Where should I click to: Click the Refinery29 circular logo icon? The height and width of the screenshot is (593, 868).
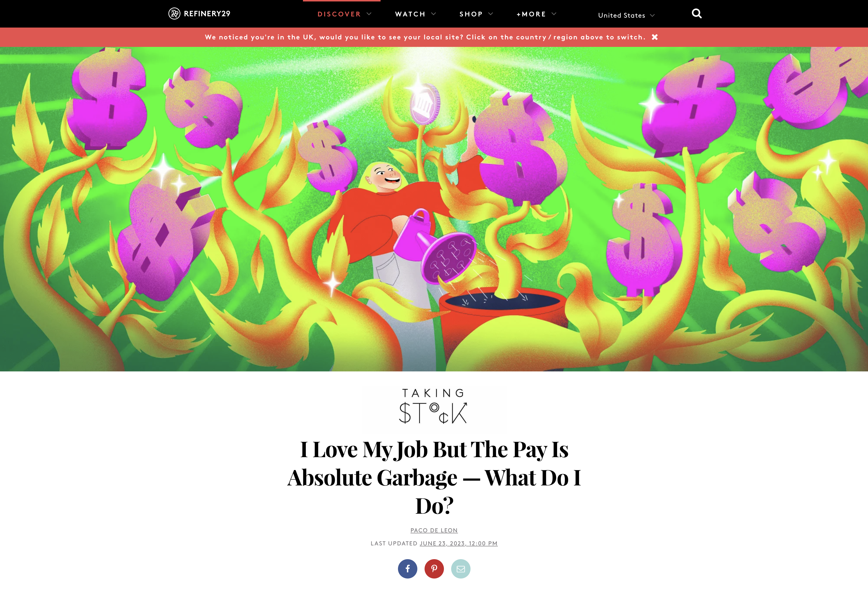[x=174, y=14]
